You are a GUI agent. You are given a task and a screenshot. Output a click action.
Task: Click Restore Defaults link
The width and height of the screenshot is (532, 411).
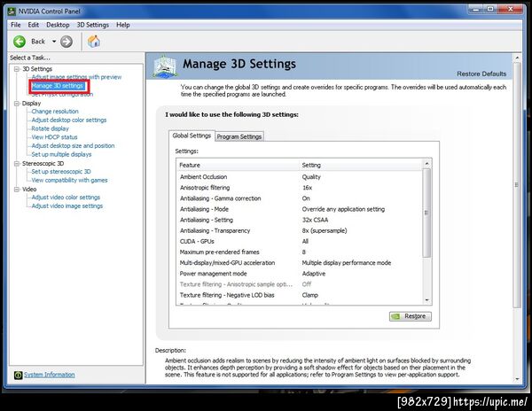click(481, 74)
